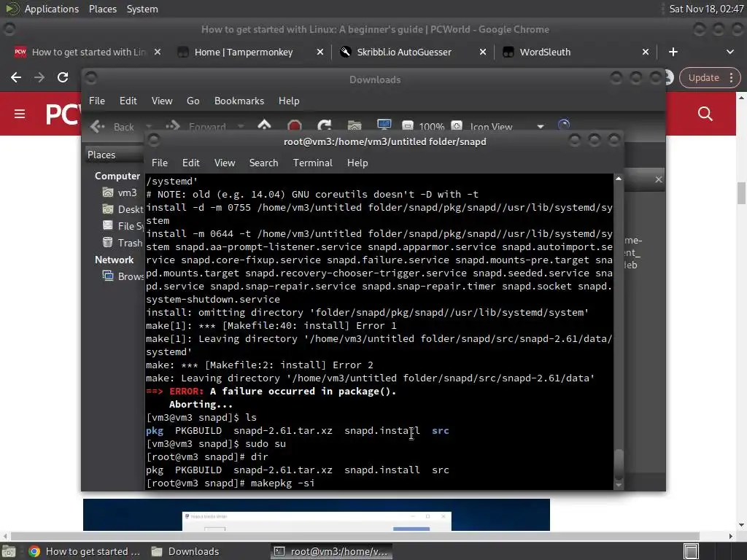Open PCWorld hamburger menu
The height and width of the screenshot is (560, 747).
click(20, 114)
